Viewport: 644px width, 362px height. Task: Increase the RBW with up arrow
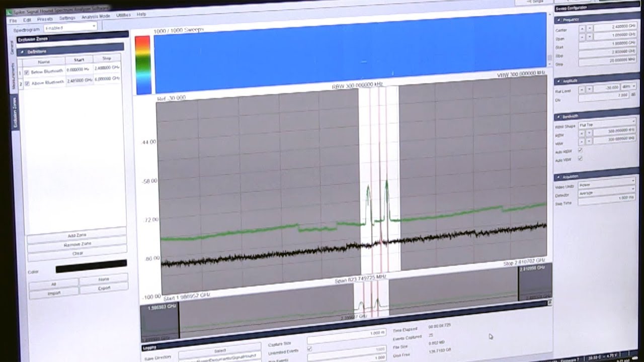(x=582, y=134)
